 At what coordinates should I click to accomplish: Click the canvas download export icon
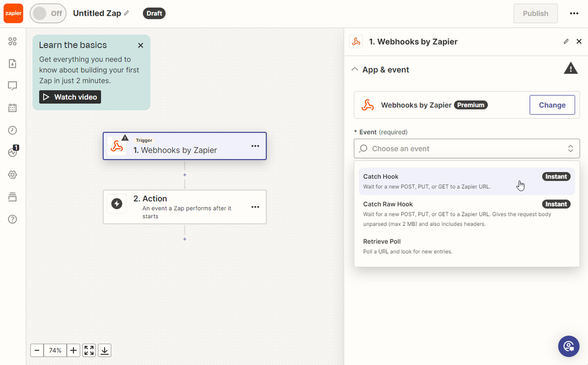[x=105, y=350]
